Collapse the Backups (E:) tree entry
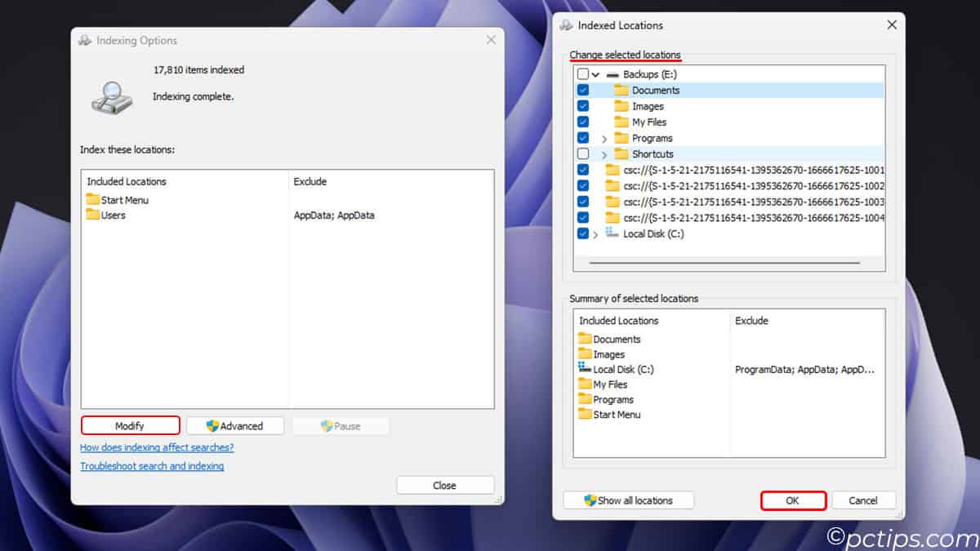This screenshot has width=980, height=551. [596, 73]
